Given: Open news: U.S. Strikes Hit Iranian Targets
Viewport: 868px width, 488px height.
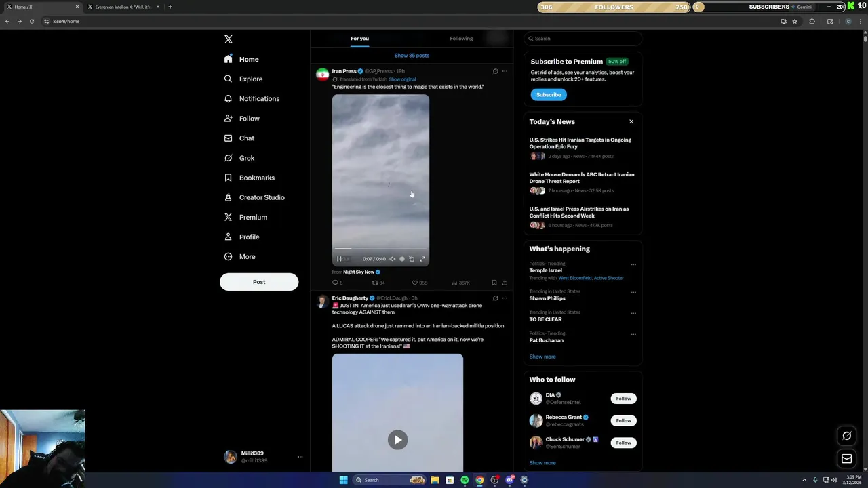Looking at the screenshot, I should pos(580,143).
